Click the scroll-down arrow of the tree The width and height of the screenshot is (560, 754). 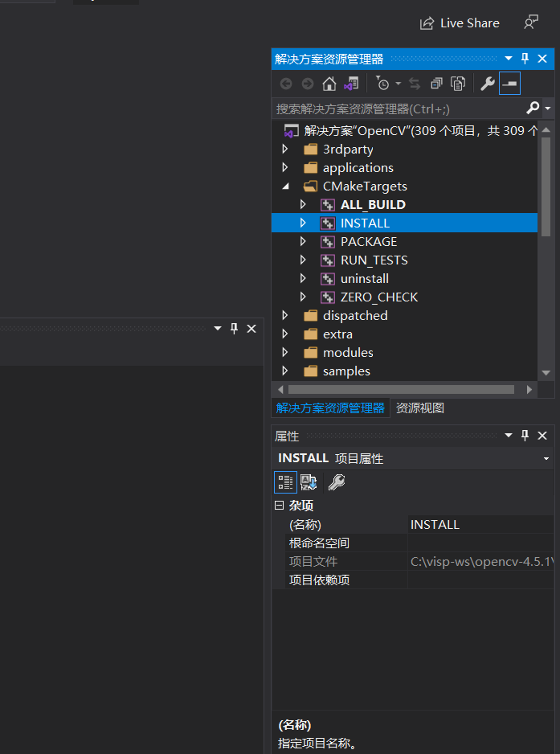546,373
